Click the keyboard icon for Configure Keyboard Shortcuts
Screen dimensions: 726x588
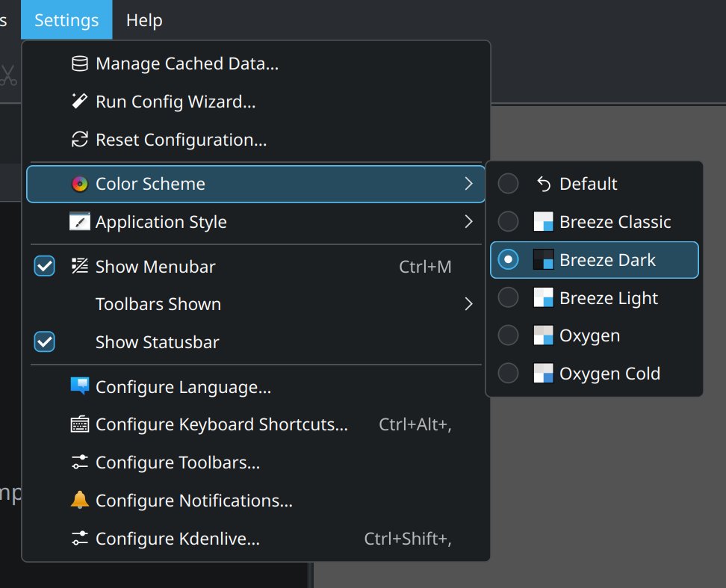coord(80,424)
